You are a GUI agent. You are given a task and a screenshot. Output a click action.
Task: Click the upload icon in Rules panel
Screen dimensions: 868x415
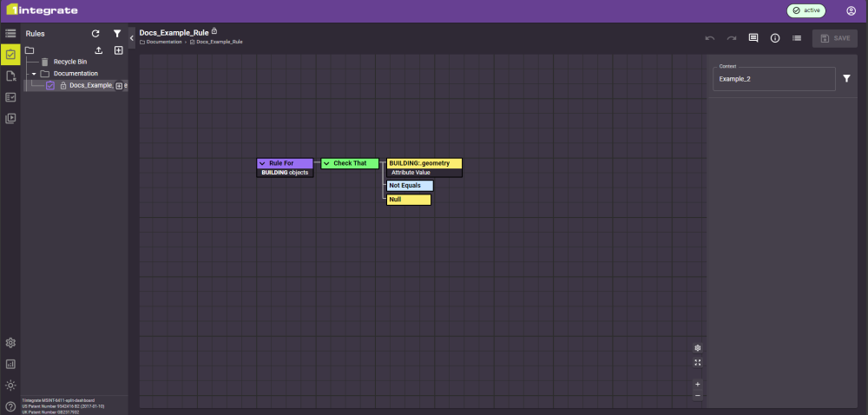[x=98, y=50]
